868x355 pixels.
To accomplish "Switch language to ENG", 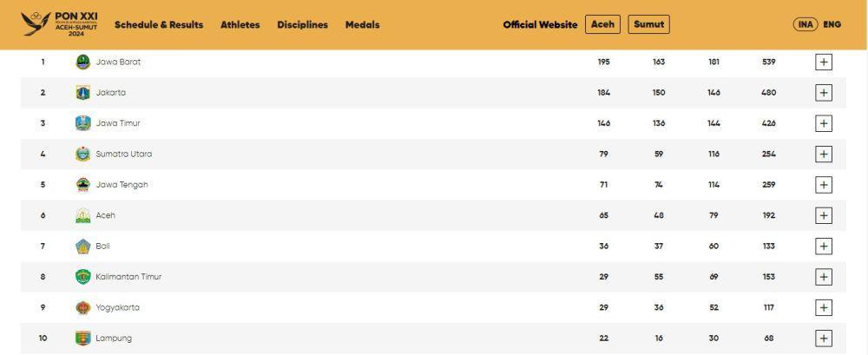I will point(832,24).
